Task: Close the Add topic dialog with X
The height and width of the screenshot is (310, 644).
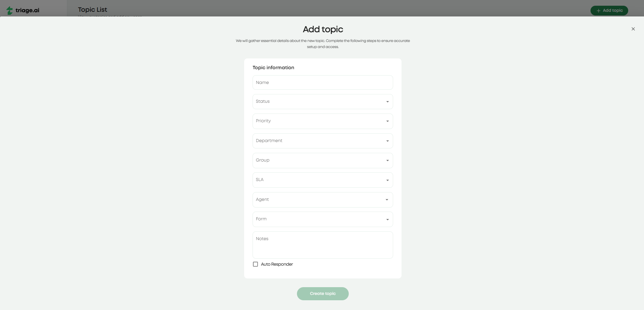Action: tap(633, 29)
